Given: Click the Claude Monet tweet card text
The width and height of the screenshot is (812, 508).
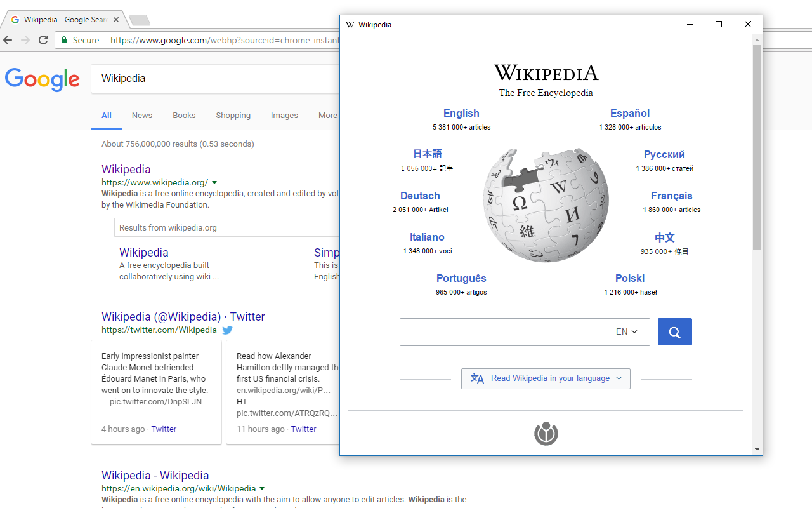Looking at the screenshot, I should [x=155, y=379].
